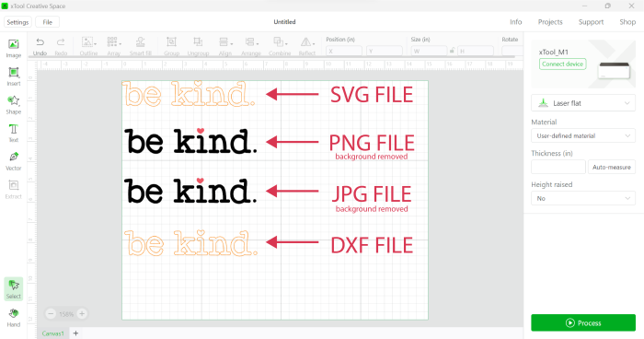Viewport: 644px width, 339px height.
Task: Start the Process button
Action: click(583, 323)
